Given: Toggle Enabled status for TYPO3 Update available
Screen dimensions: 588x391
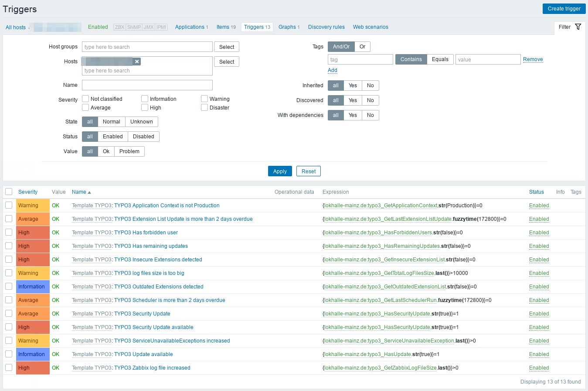Looking at the screenshot, I should [x=539, y=354].
